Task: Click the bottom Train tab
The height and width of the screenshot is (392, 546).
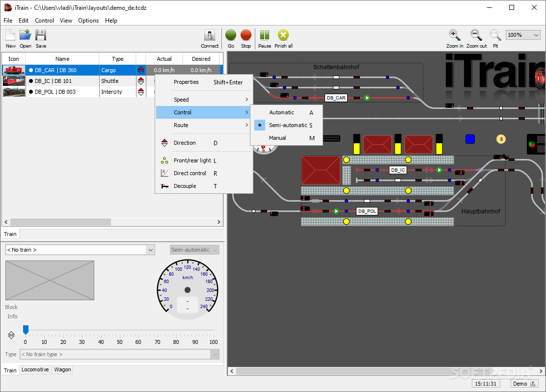Action: (x=10, y=370)
